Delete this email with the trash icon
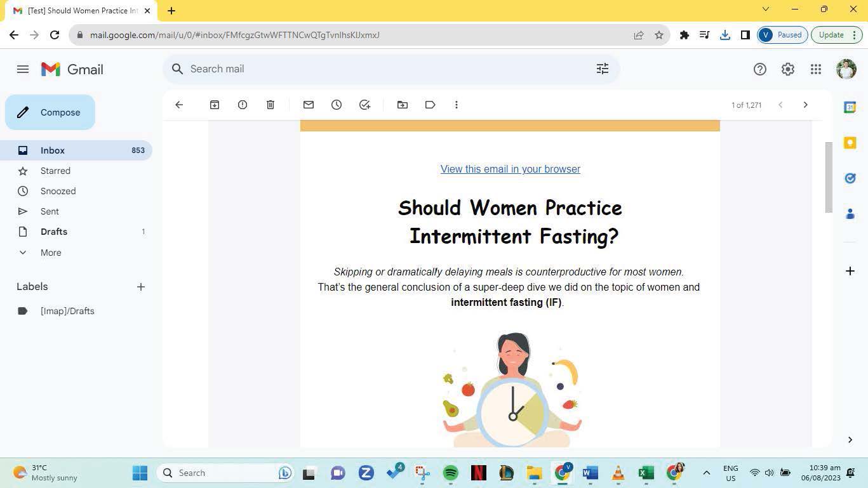The height and width of the screenshot is (488, 868). pos(270,105)
